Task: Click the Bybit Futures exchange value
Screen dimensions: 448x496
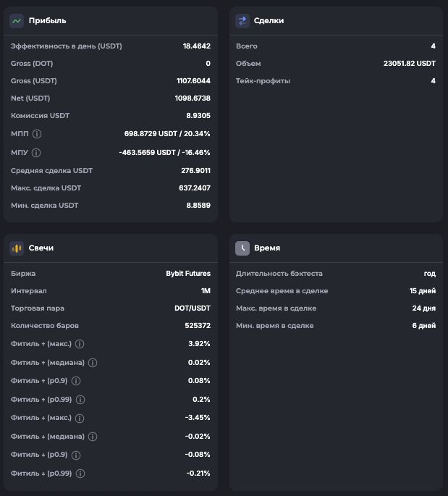Action: pos(188,274)
